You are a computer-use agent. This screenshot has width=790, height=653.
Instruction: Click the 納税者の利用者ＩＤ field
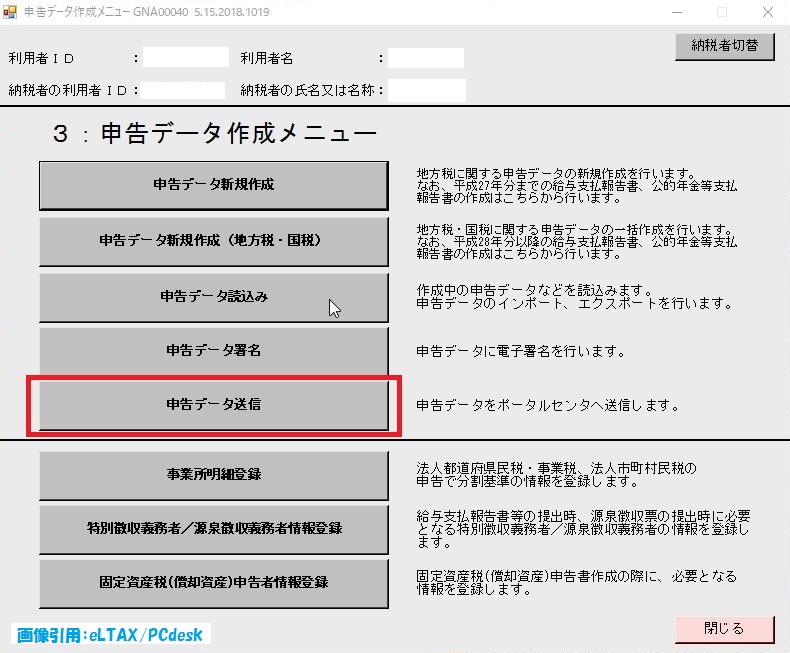point(183,90)
